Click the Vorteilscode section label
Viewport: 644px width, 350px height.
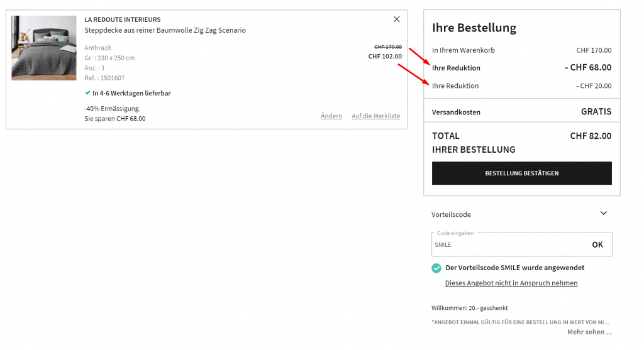[x=451, y=214]
